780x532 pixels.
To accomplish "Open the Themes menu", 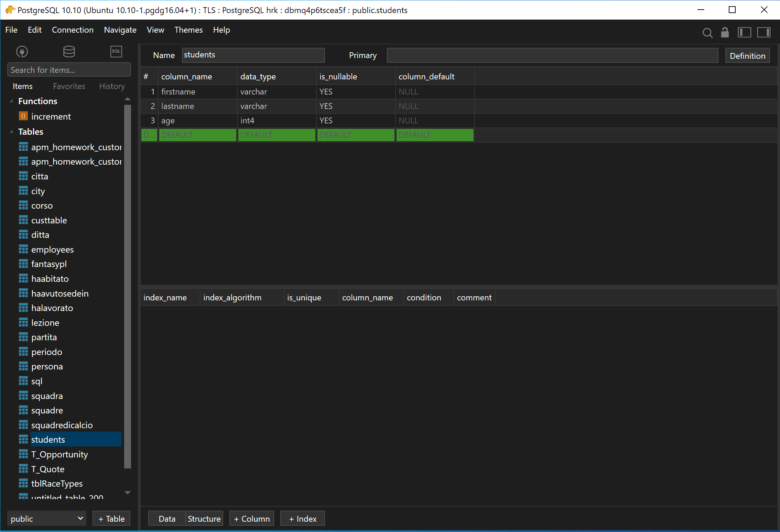I will coord(188,30).
